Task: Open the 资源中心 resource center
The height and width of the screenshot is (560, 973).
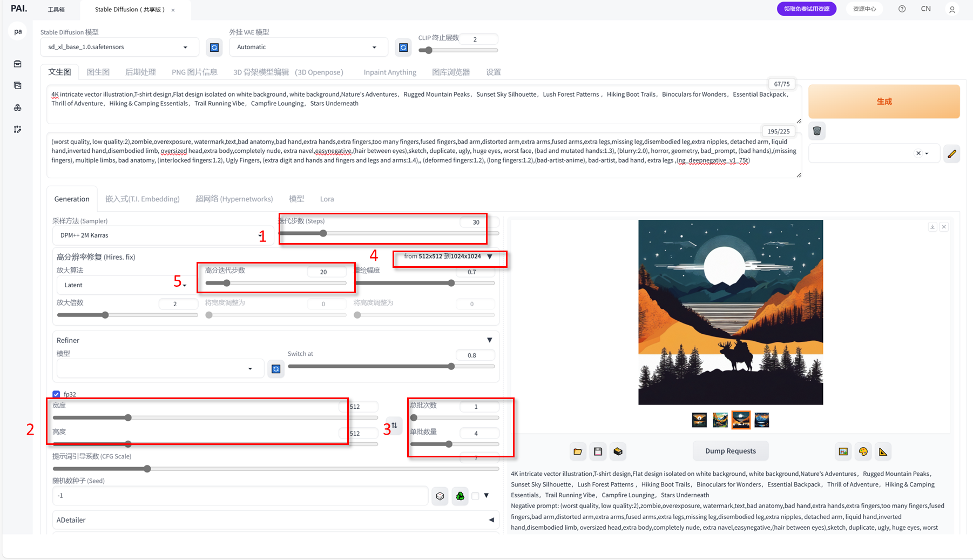Action: pyautogui.click(x=864, y=9)
